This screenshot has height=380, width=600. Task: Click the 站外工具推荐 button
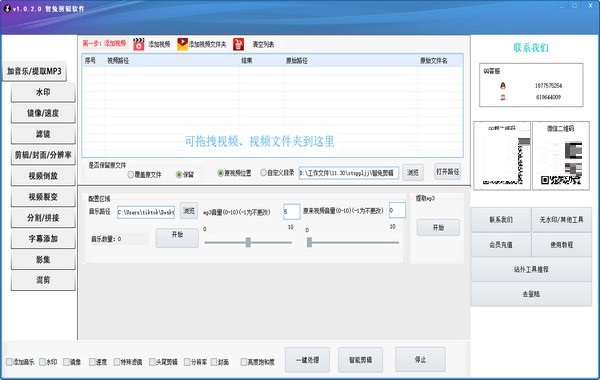click(x=531, y=269)
